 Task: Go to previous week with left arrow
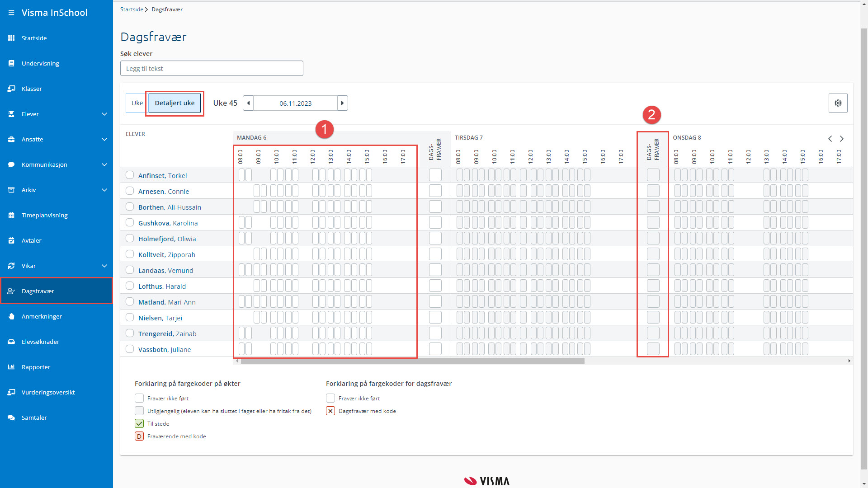[248, 103]
